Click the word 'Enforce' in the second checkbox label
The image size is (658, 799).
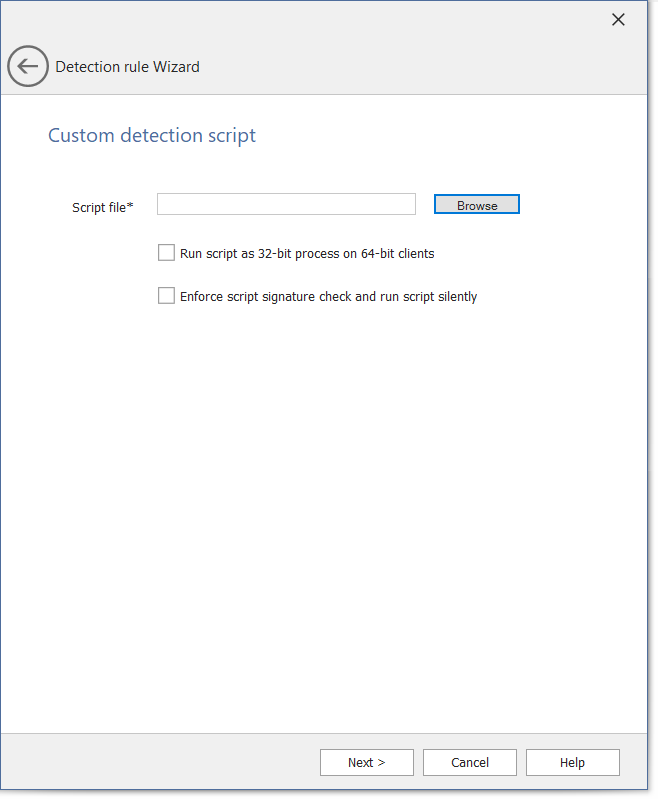[x=203, y=297]
